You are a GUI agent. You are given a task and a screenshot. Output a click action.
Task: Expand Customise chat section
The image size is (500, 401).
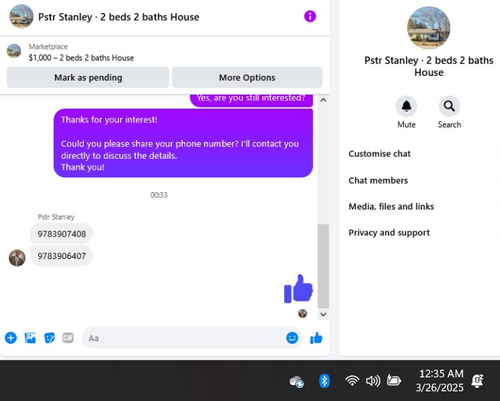coord(380,154)
